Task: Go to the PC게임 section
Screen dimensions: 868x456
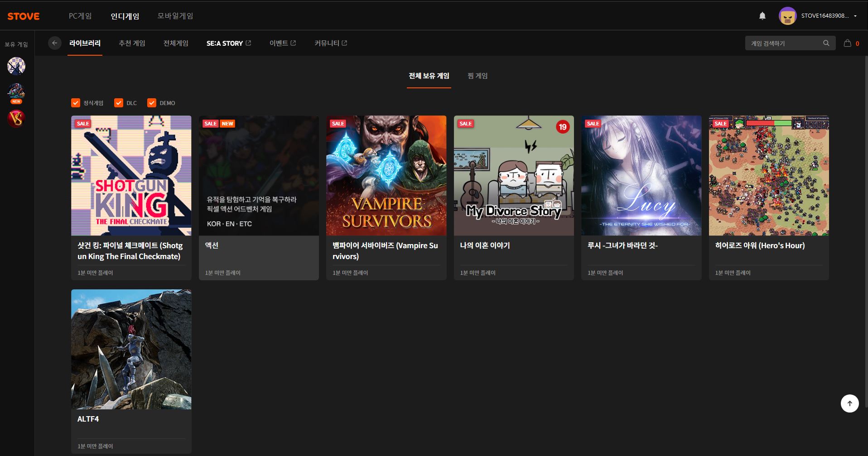Action: [80, 16]
